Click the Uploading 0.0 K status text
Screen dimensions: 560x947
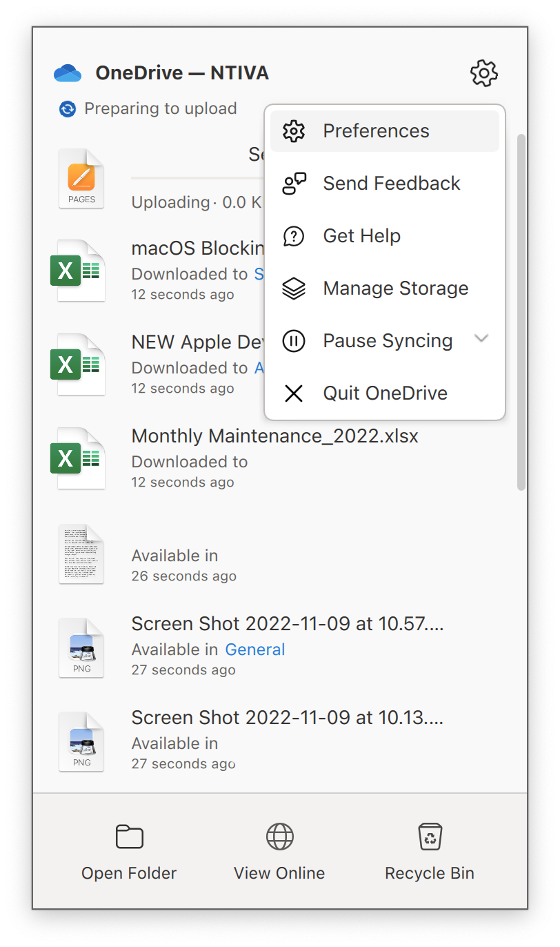pyautogui.click(x=197, y=203)
